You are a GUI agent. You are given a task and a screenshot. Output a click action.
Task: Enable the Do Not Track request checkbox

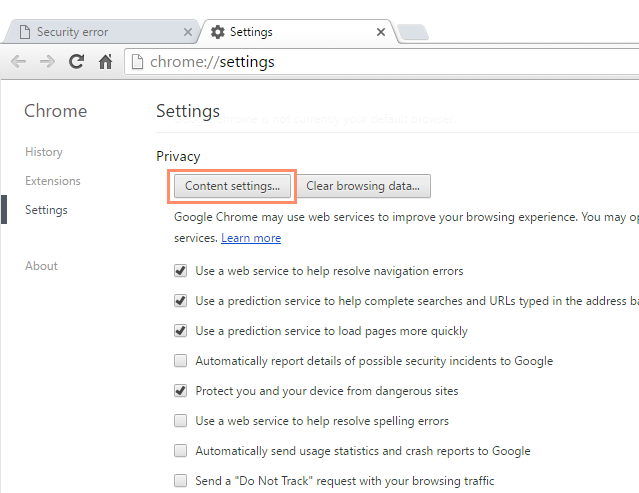click(181, 481)
